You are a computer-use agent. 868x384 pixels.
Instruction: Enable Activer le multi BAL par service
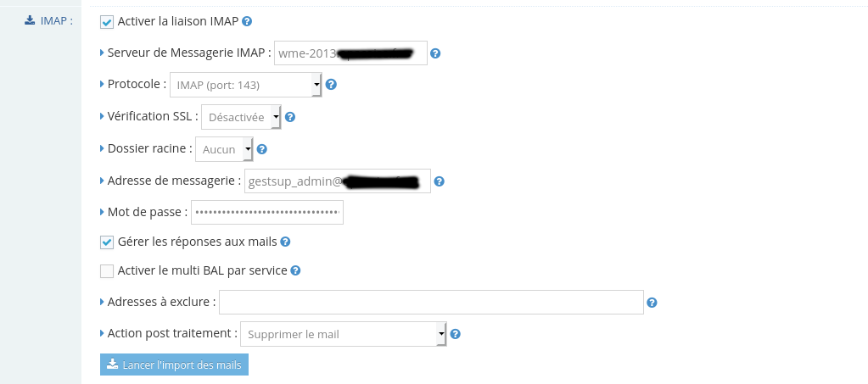click(107, 271)
